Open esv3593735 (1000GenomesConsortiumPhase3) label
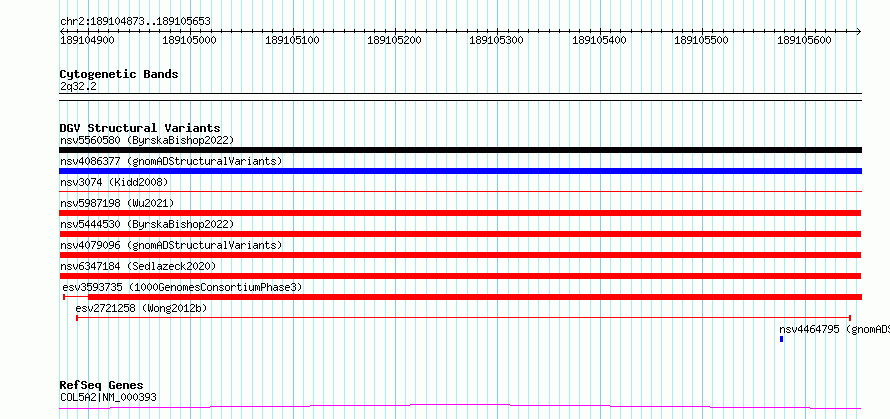The width and height of the screenshot is (890, 419). 182,287
